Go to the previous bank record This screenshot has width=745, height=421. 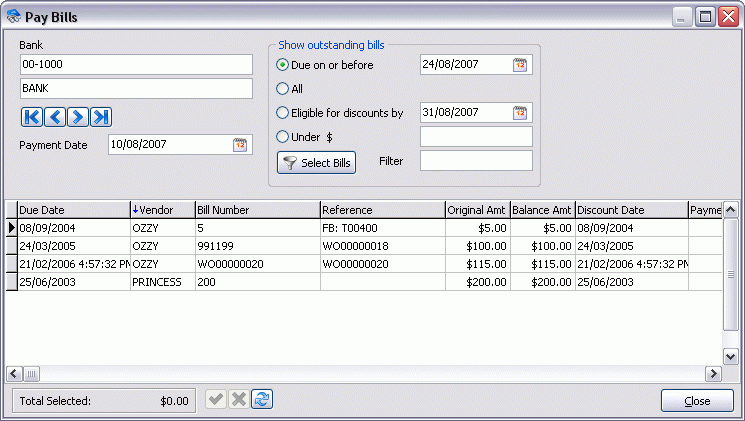click(x=54, y=117)
